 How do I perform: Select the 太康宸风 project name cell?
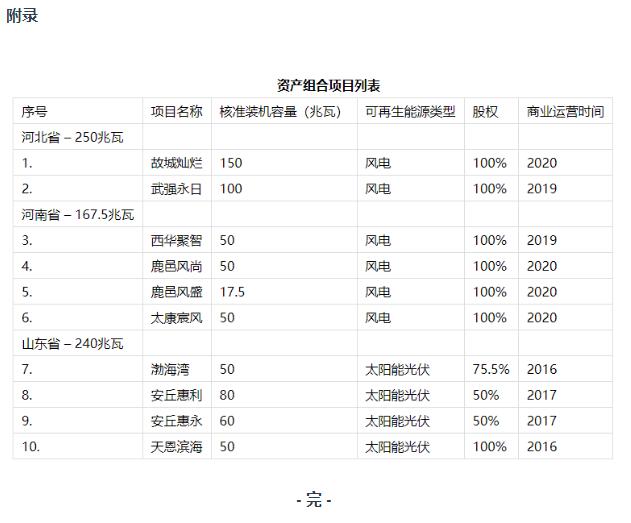pos(176,317)
